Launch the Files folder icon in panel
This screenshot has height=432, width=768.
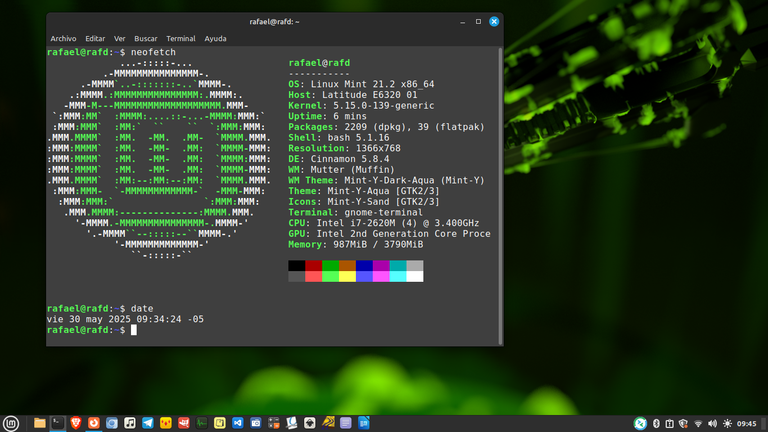tap(40, 423)
